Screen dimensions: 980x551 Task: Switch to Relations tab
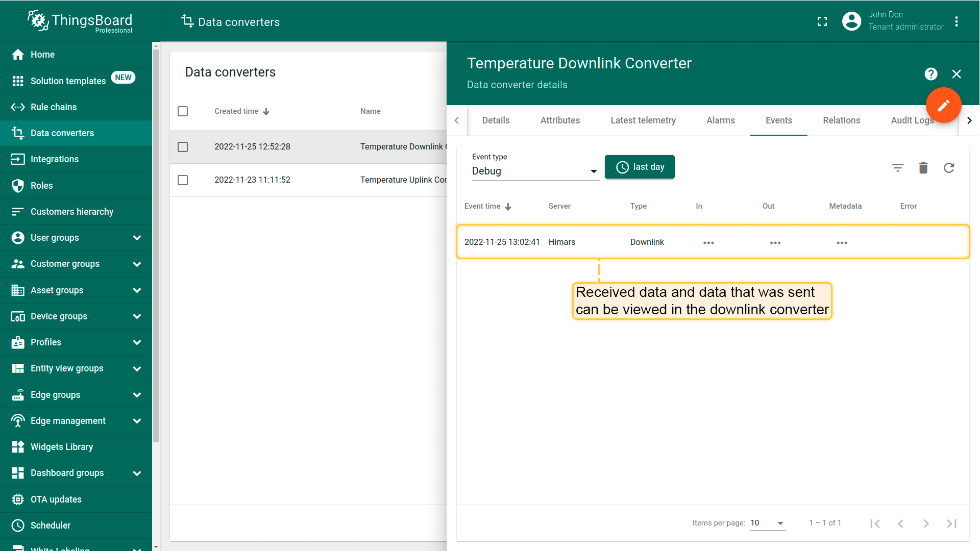[x=841, y=120]
